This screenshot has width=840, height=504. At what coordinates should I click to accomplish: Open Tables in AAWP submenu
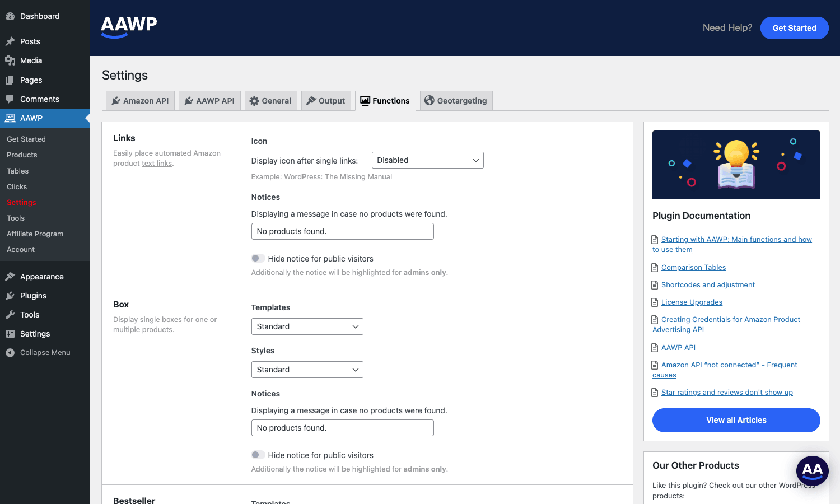point(17,171)
